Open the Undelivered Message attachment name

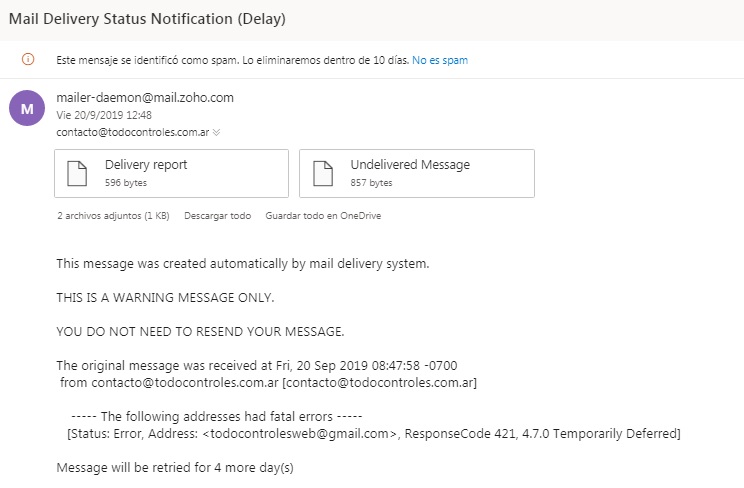pyautogui.click(x=410, y=165)
